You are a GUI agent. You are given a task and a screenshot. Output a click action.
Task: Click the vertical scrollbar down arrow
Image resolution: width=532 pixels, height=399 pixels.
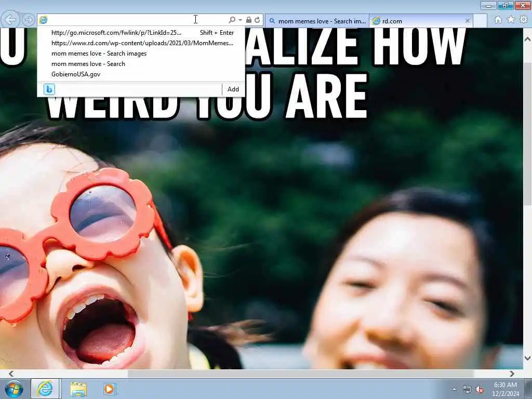click(527, 358)
